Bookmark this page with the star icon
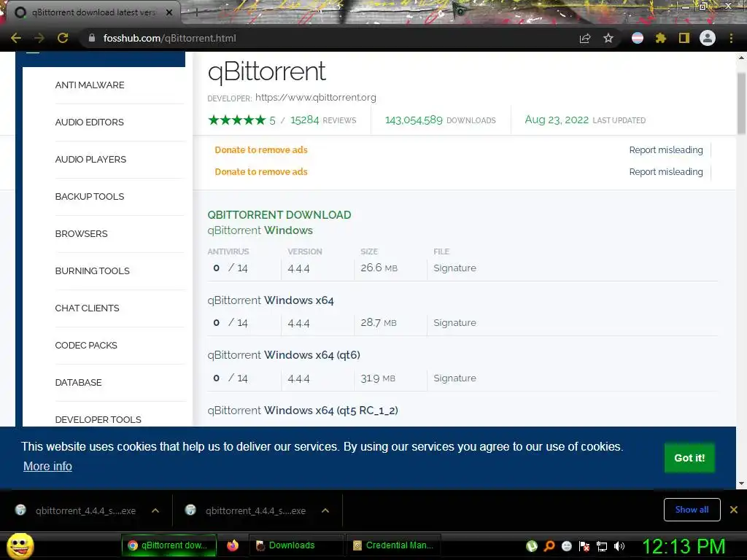The width and height of the screenshot is (747, 560). tap(608, 38)
